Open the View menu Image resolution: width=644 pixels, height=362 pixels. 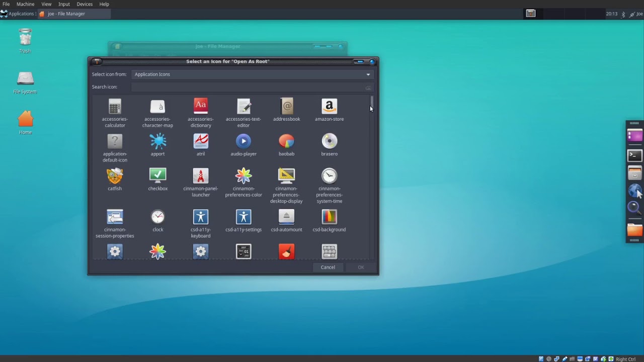[x=46, y=4]
